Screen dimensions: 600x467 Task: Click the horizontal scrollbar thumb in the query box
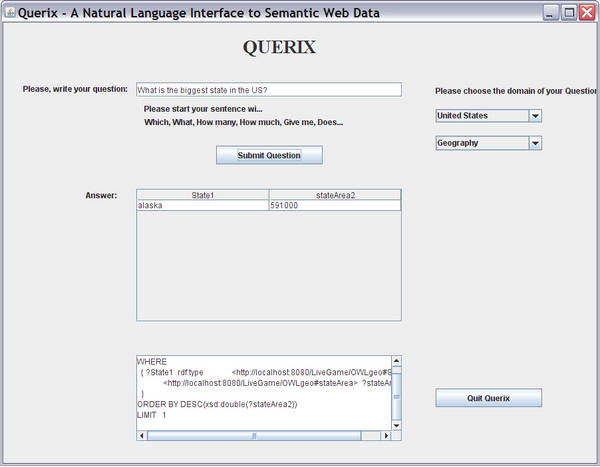pos(253,436)
